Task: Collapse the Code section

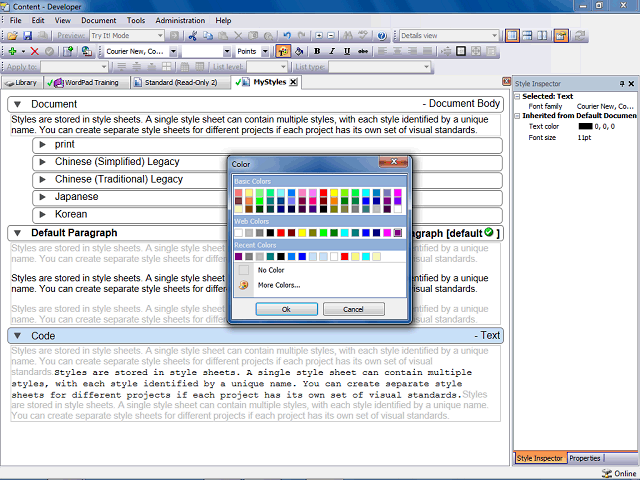Action: pos(18,336)
